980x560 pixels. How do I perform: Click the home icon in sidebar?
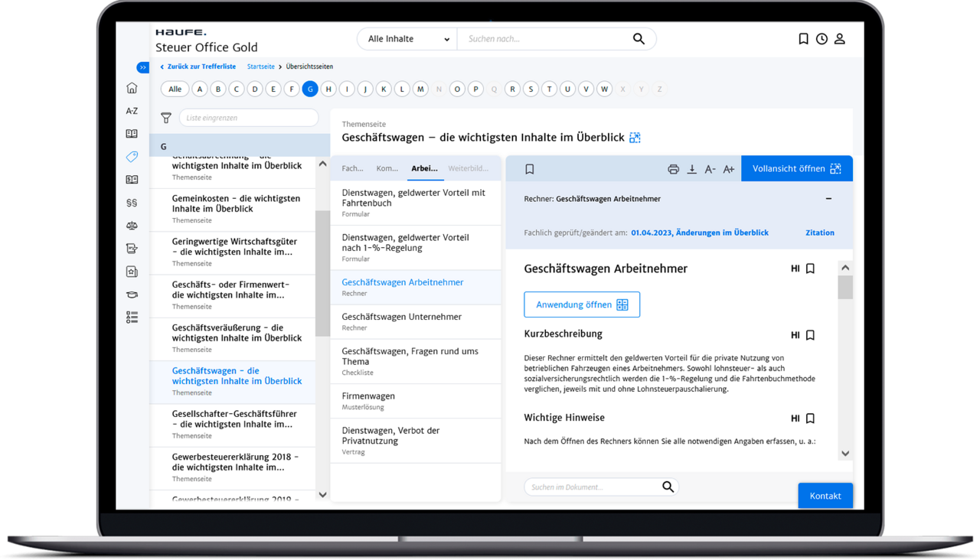click(132, 88)
